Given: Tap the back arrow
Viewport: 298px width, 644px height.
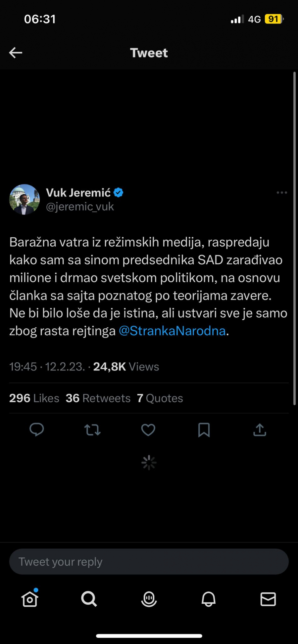Looking at the screenshot, I should tap(16, 53).
